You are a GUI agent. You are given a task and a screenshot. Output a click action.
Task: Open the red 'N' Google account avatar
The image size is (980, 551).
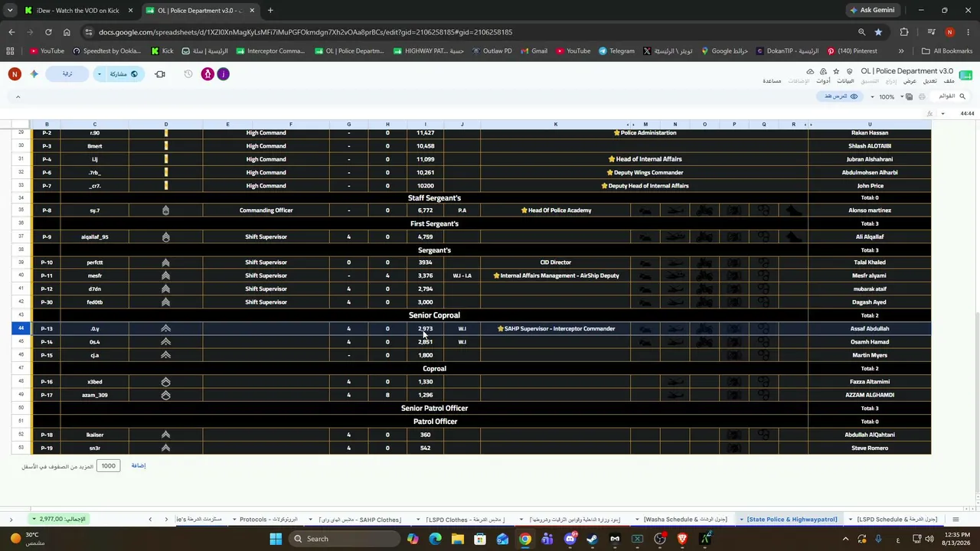(15, 74)
